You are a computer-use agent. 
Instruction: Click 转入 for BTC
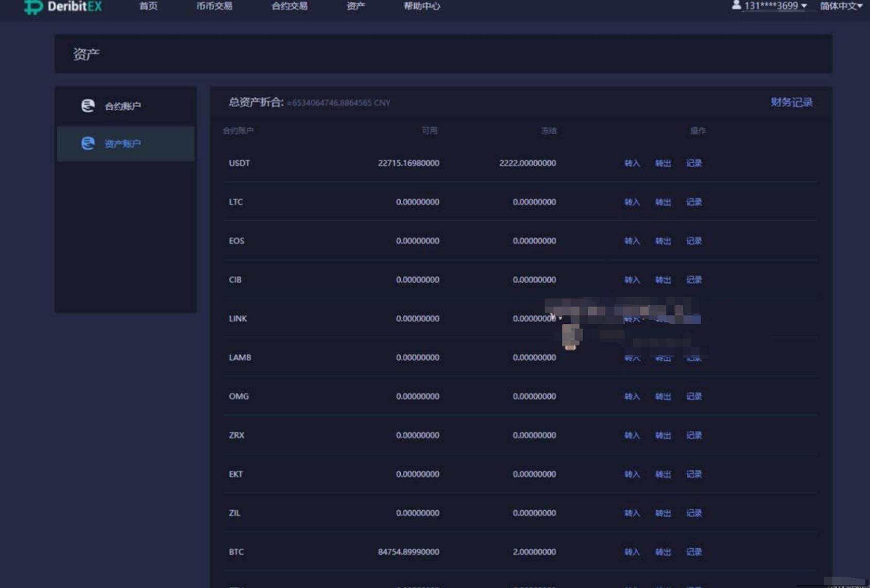tap(632, 552)
